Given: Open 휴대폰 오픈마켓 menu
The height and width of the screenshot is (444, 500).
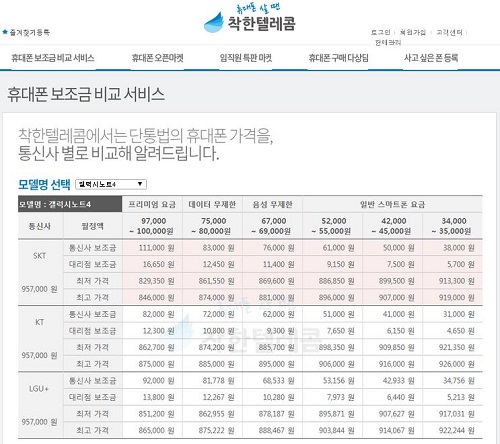Looking at the screenshot, I should tap(157, 58).
